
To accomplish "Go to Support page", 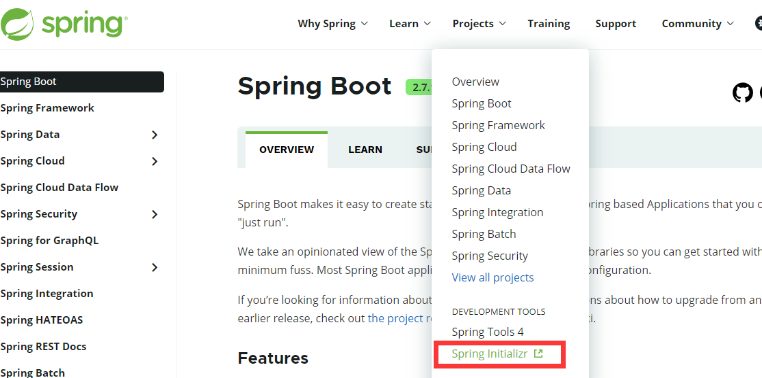I will point(615,23).
